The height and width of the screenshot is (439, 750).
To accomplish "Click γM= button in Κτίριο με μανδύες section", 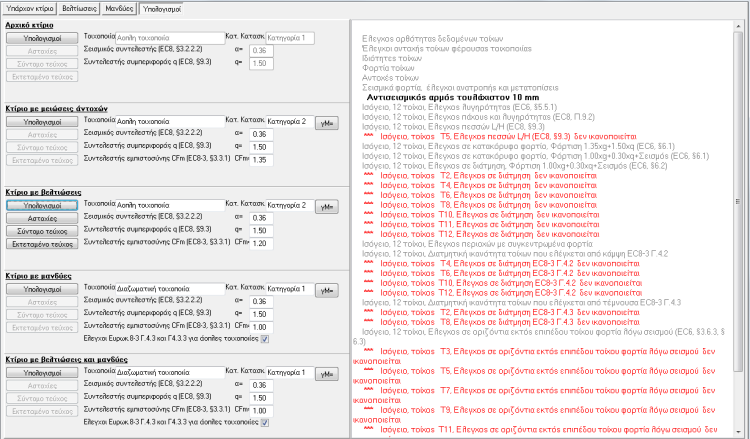I will [326, 290].
